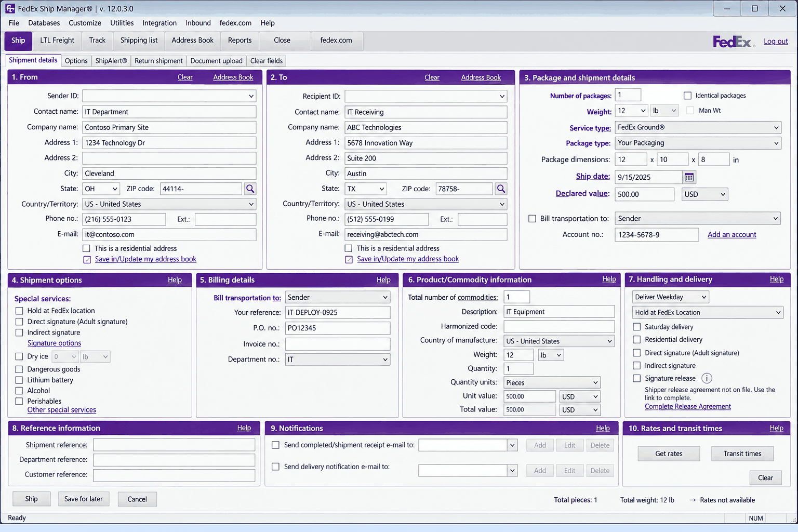
Task: Check Identical packages
Action: tap(687, 96)
